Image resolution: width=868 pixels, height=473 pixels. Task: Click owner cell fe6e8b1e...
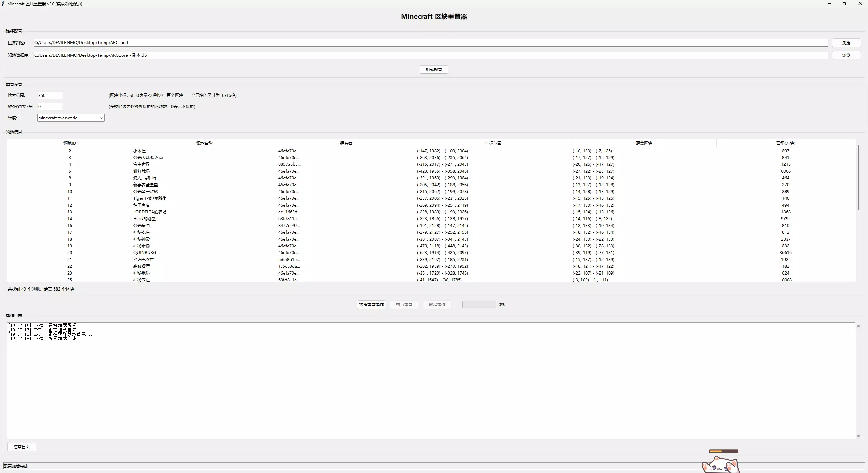289,259
